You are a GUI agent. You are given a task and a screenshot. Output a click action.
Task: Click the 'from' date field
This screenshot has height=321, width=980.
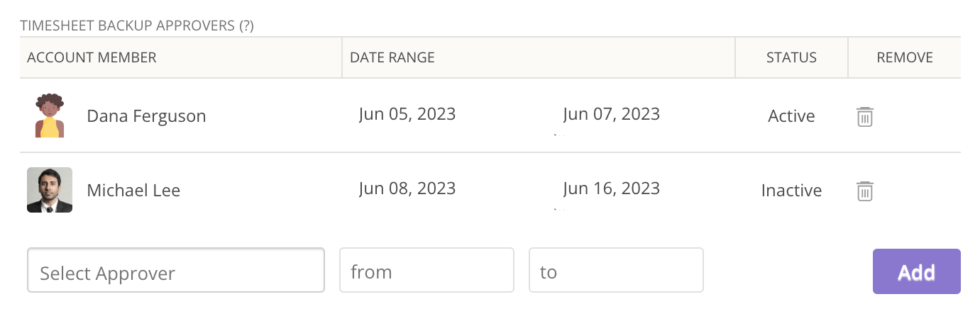tap(426, 270)
